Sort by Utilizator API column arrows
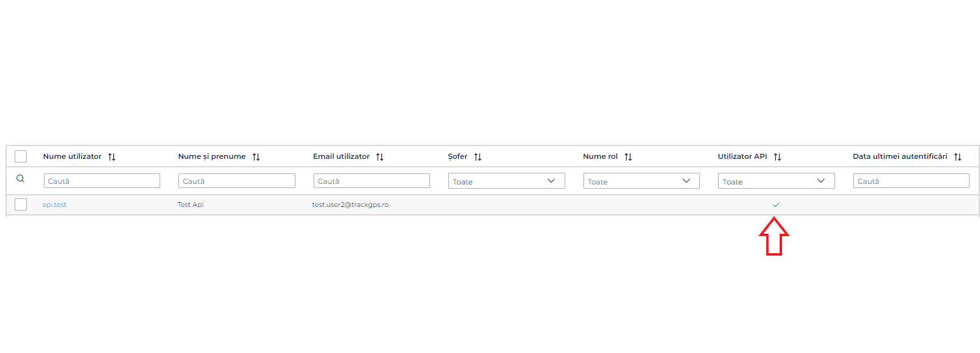Image resolution: width=980 pixels, height=353 pixels. 777,157
